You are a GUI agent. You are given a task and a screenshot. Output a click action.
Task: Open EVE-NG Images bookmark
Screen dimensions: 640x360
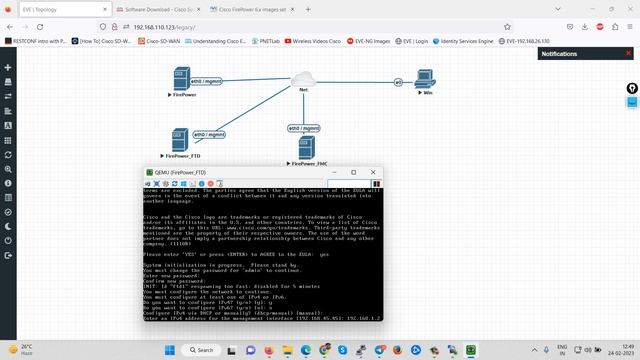pyautogui.click(x=369, y=41)
